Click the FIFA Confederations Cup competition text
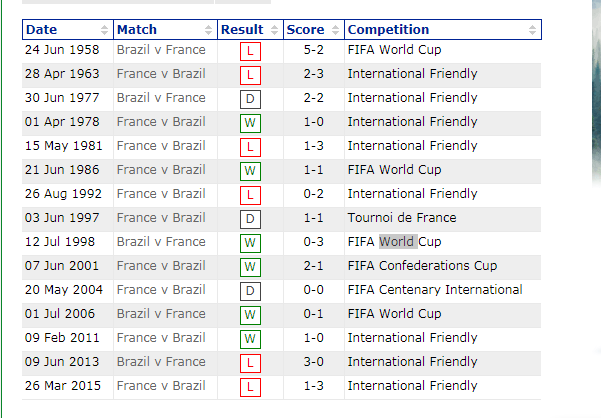The image size is (601, 418). [x=422, y=266]
